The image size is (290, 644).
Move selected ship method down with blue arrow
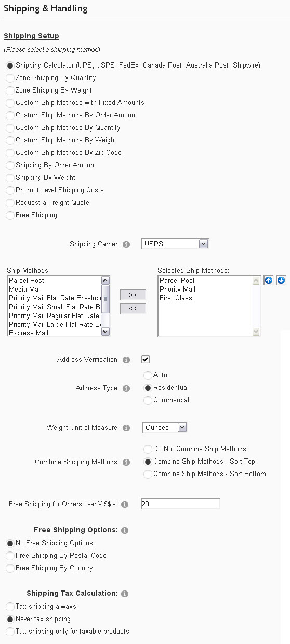(x=281, y=281)
